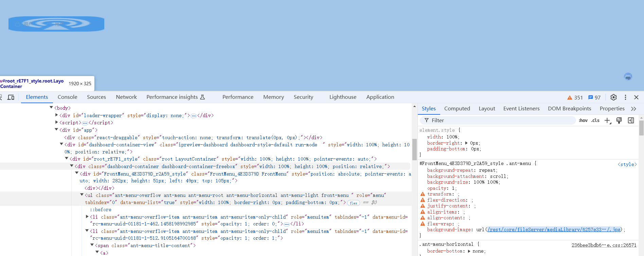The height and width of the screenshot is (256, 644).
Task: Click the ::before pseudo-element row
Action: (x=101, y=210)
